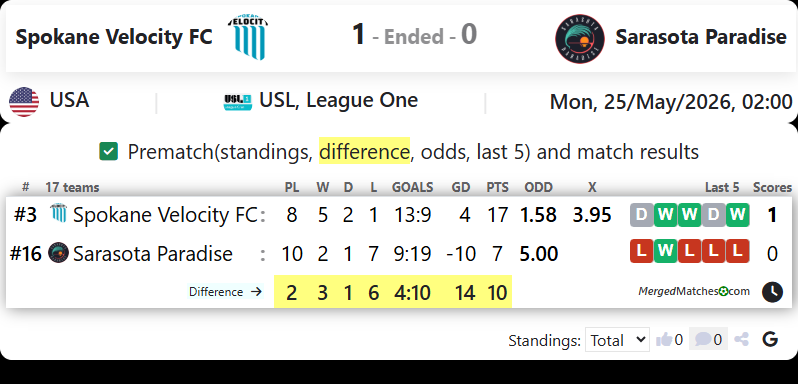Click the USA flag icon
Image resolution: width=798 pixels, height=384 pixels.
click(24, 102)
